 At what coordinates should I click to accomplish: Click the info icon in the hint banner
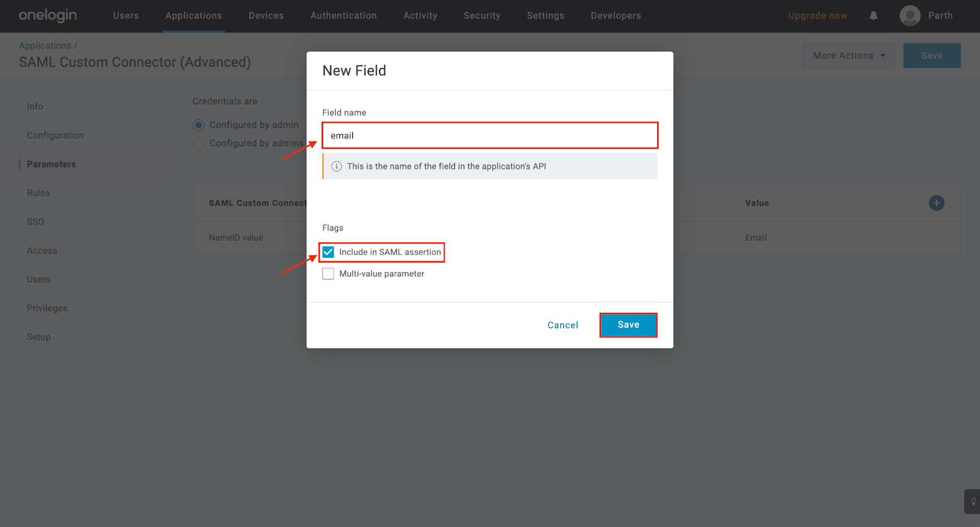[x=336, y=166]
